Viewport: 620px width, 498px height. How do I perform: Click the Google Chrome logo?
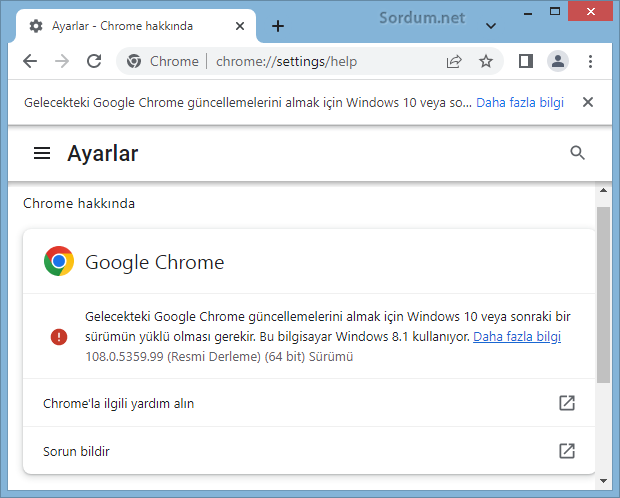tap(59, 261)
